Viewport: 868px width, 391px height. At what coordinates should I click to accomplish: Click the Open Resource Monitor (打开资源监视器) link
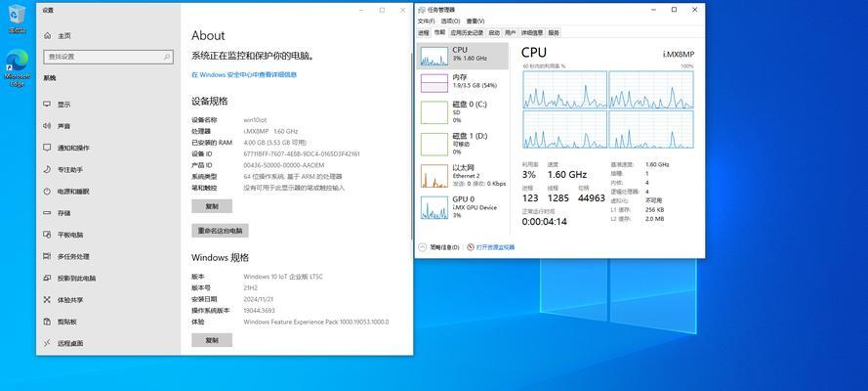495,247
